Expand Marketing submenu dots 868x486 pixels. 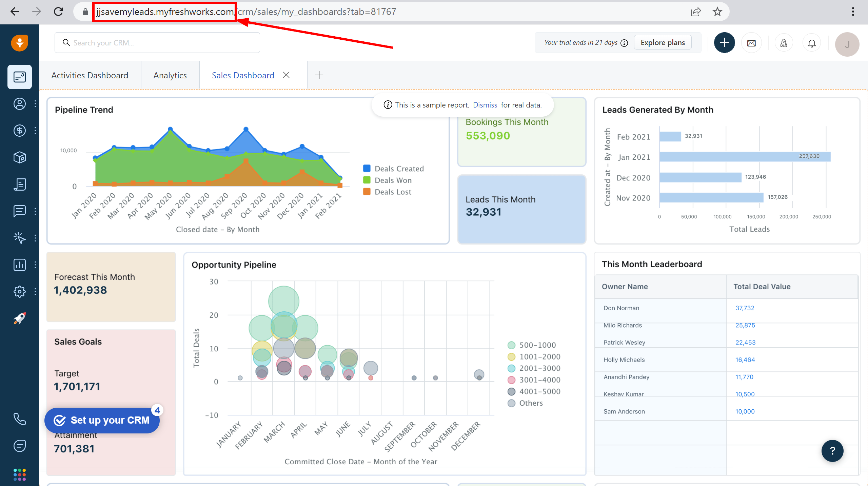coord(35,238)
